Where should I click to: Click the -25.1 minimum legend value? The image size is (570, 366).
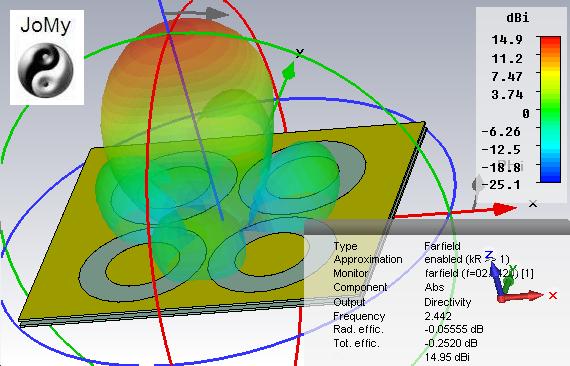(501, 185)
